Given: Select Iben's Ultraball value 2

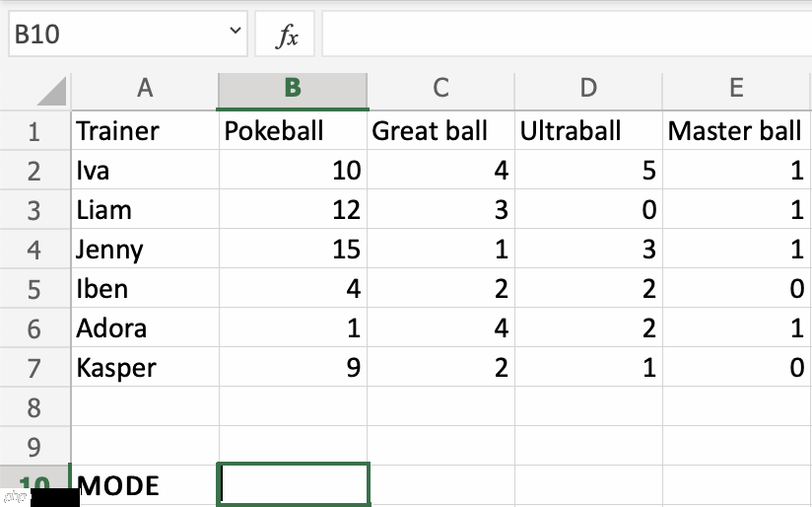Looking at the screenshot, I should pos(588,288).
